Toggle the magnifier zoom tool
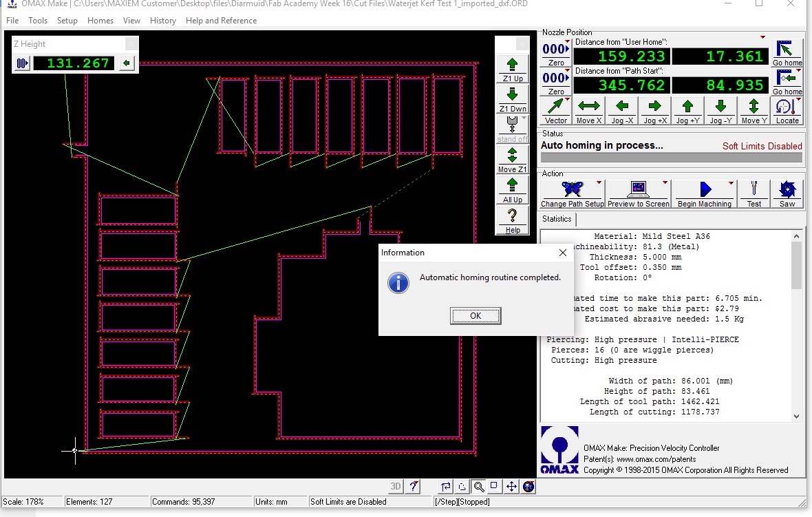812x517 pixels. point(478,487)
